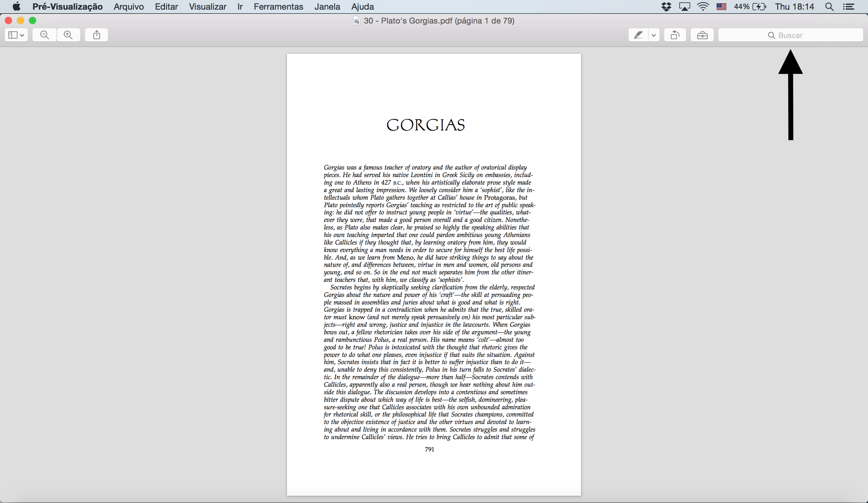Open the Visualizar menu
The width and height of the screenshot is (868, 503).
pos(208,7)
